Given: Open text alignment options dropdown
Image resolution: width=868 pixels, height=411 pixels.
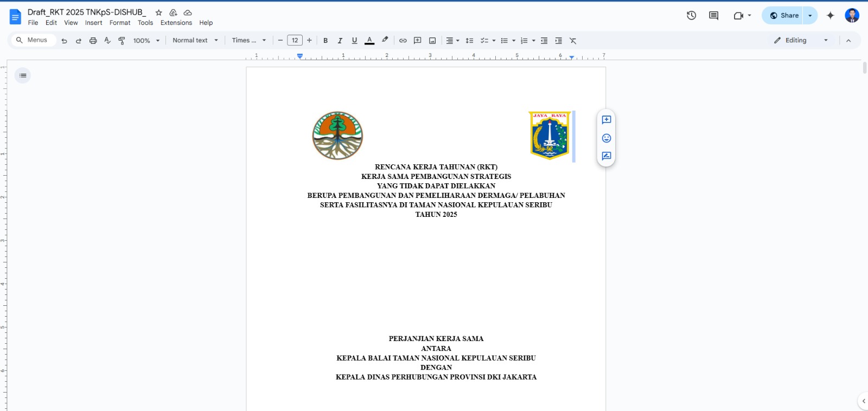Looking at the screenshot, I should click(x=452, y=41).
